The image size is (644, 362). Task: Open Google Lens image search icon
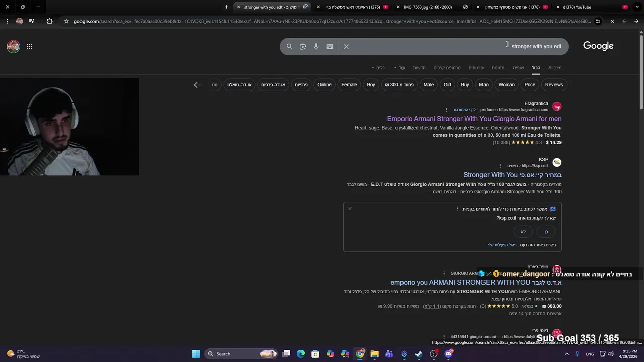click(303, 46)
